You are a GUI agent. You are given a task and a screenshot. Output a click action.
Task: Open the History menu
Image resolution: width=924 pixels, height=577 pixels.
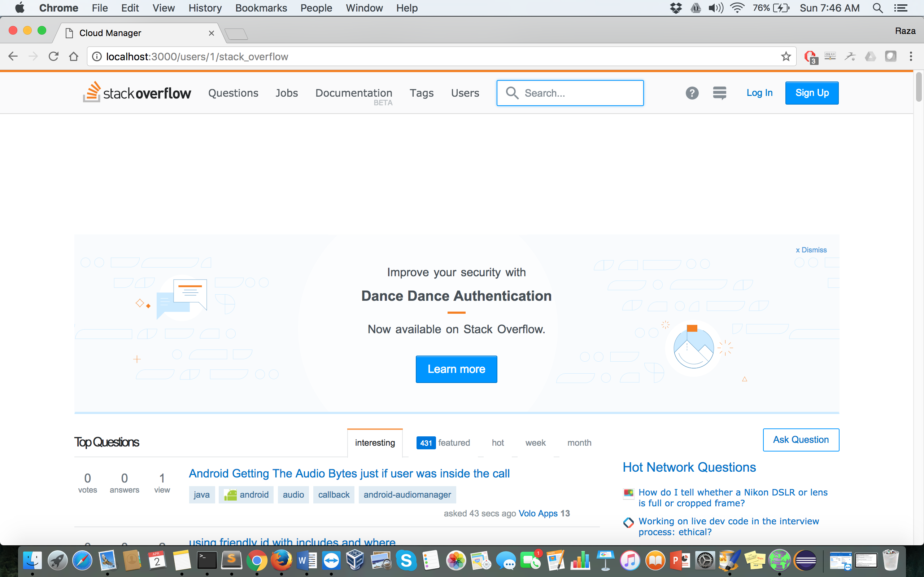(x=205, y=8)
